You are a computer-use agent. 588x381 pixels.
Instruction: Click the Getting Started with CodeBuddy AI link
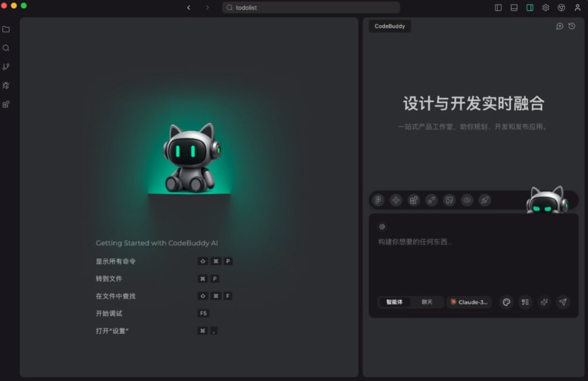click(x=156, y=243)
